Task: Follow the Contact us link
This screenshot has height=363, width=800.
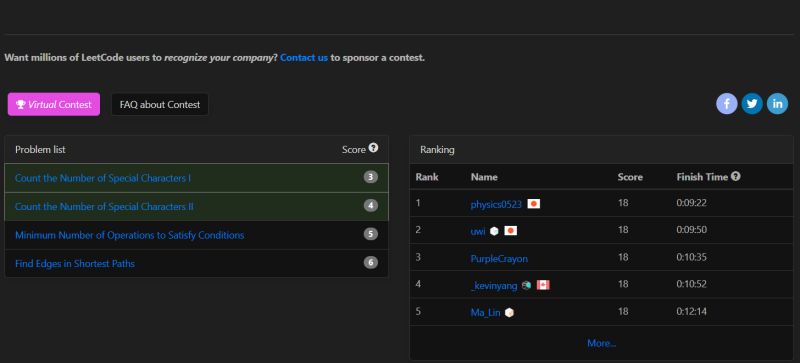Action: tap(304, 58)
